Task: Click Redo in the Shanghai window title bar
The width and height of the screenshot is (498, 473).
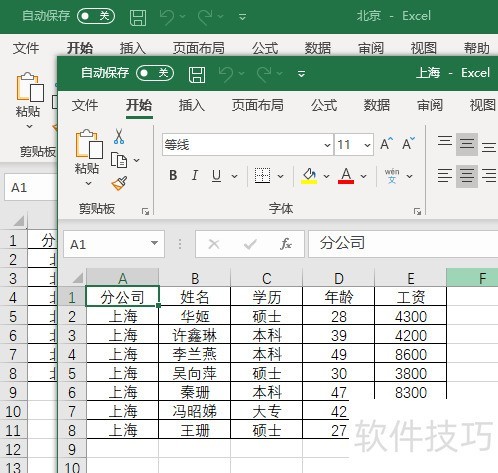Action: tap(264, 73)
